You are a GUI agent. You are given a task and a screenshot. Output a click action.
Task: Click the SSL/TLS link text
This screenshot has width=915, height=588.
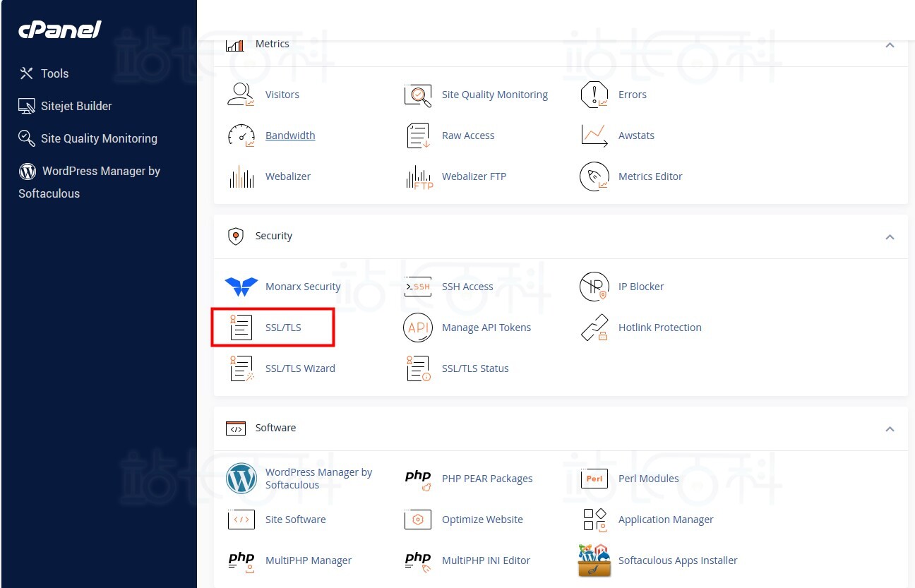coord(283,328)
